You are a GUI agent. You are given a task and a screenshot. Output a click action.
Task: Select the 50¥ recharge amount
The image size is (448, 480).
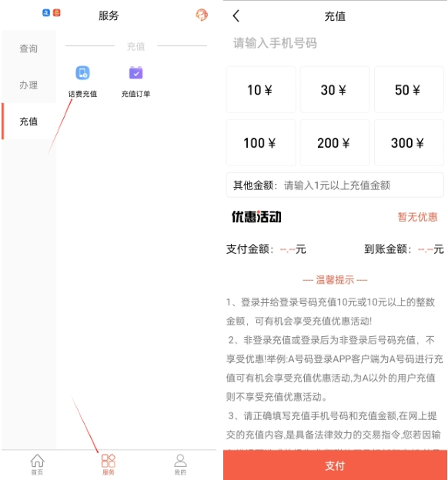click(409, 90)
